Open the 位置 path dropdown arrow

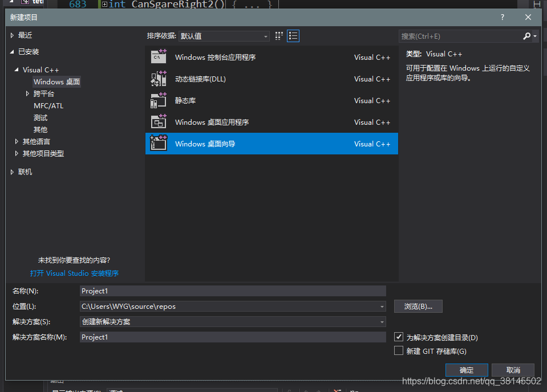click(382, 307)
